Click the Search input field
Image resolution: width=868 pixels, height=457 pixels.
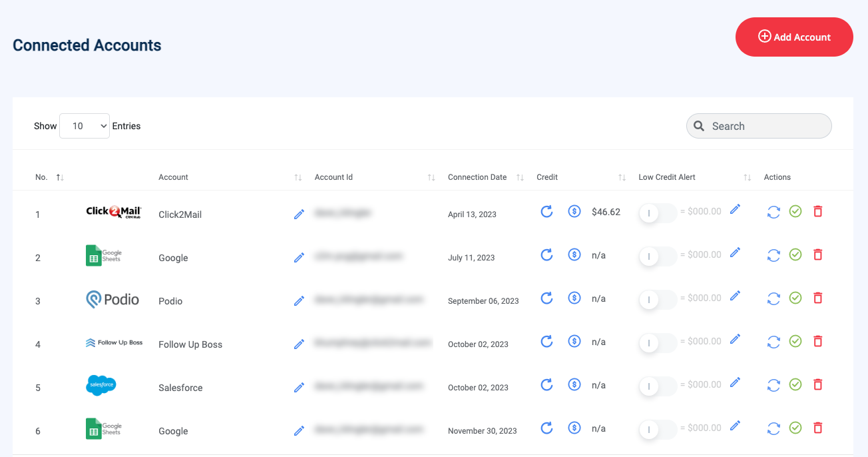tap(765, 126)
